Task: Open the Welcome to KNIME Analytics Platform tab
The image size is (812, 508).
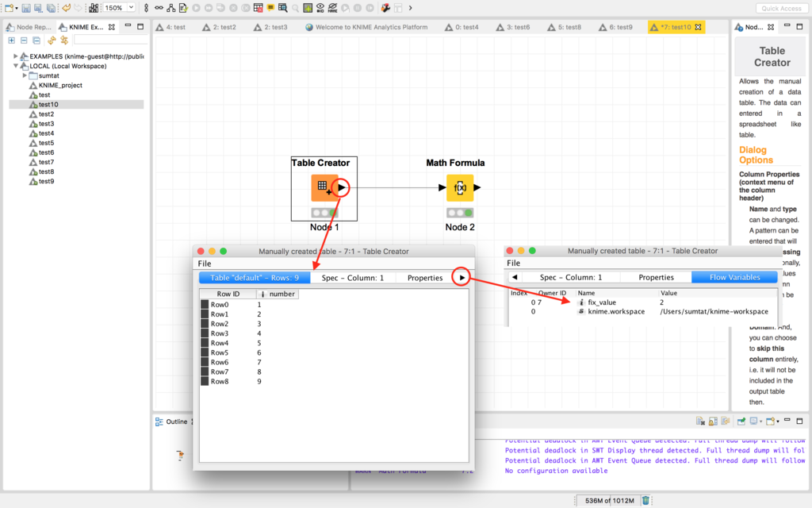Action: click(x=366, y=27)
